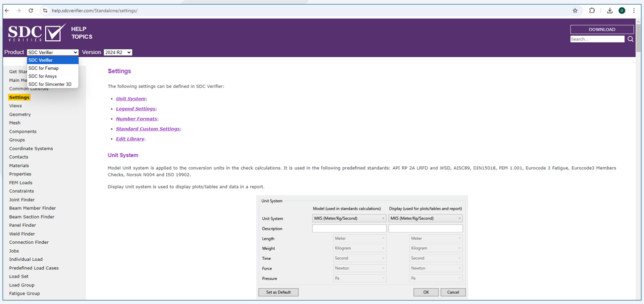Viewport: 644px width, 304px height.
Task: Click Set as Default in Unit System dialog
Action: pyautogui.click(x=278, y=292)
